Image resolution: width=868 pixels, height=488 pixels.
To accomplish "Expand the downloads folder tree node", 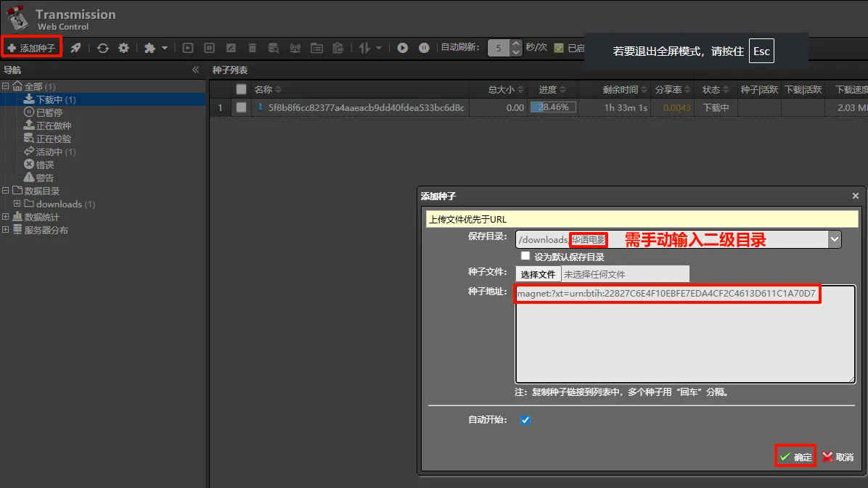I will pyautogui.click(x=17, y=204).
